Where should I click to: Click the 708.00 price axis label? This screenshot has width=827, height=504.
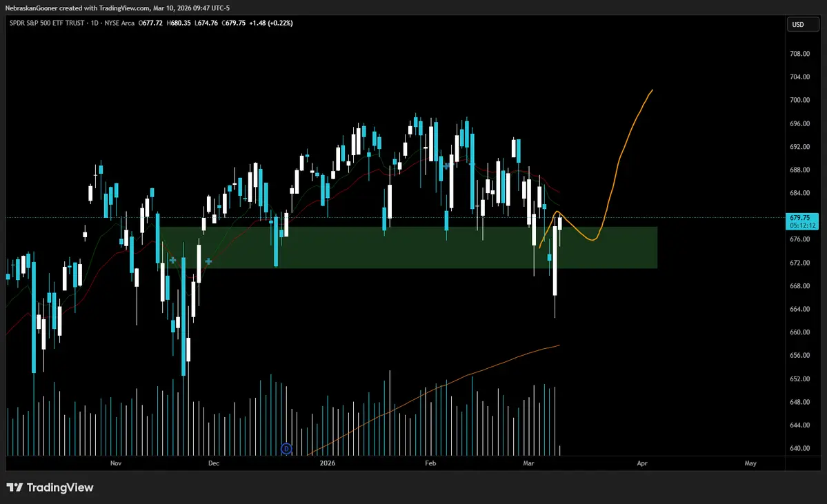(x=799, y=54)
